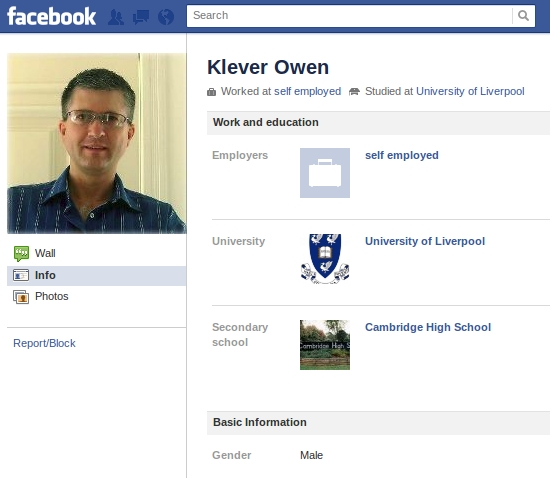Screen dimensions: 550x478
Task: Open the bold self employed employer link
Action: (402, 155)
